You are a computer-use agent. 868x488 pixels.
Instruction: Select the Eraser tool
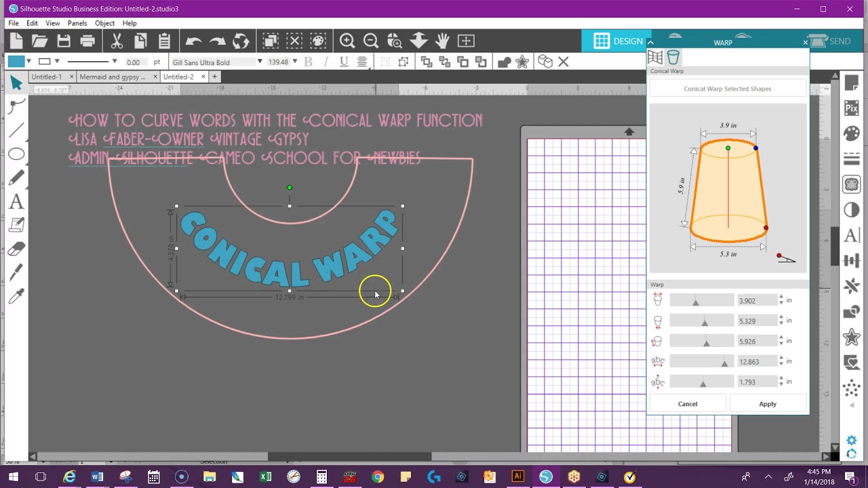click(17, 249)
